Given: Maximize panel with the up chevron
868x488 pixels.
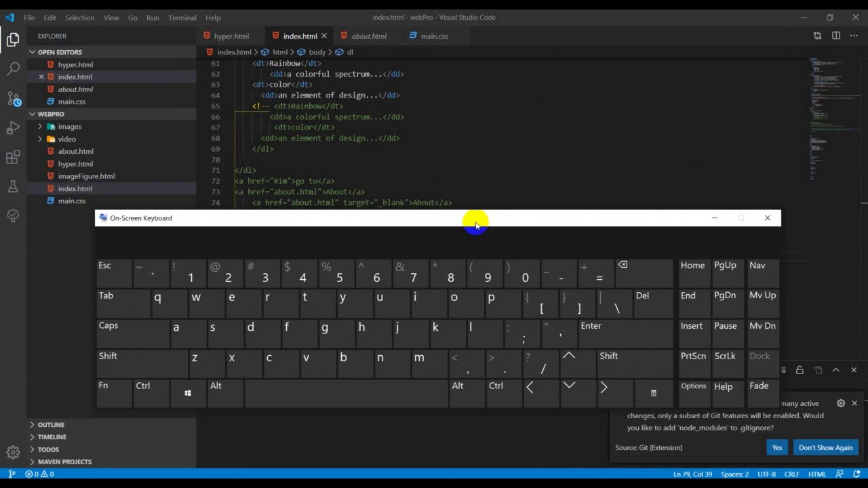Looking at the screenshot, I should click(x=835, y=370).
